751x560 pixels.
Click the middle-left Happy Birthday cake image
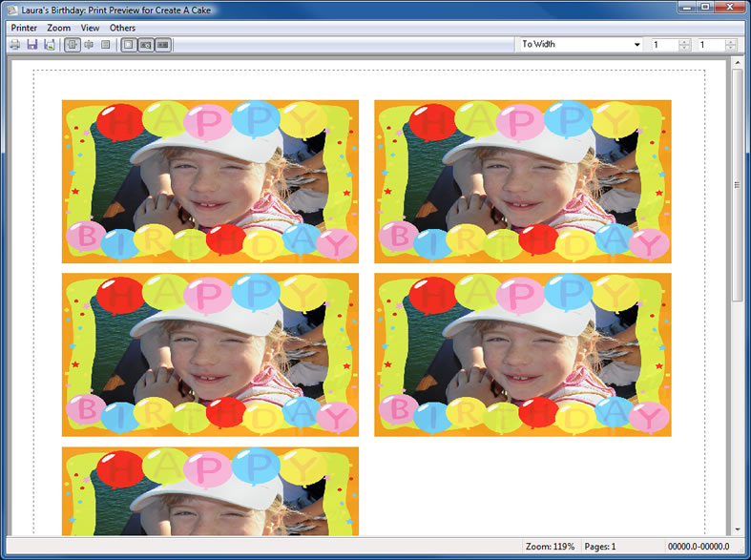pos(210,355)
